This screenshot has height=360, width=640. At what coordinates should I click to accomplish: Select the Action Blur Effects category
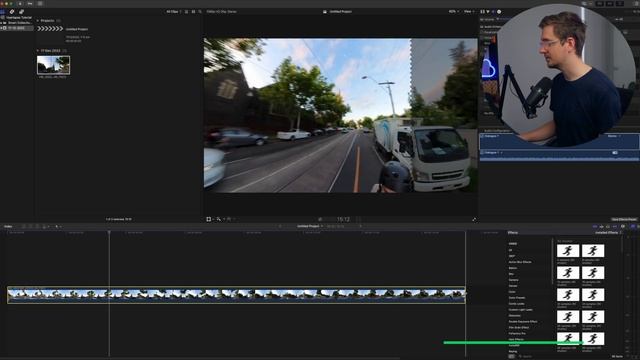click(x=520, y=262)
